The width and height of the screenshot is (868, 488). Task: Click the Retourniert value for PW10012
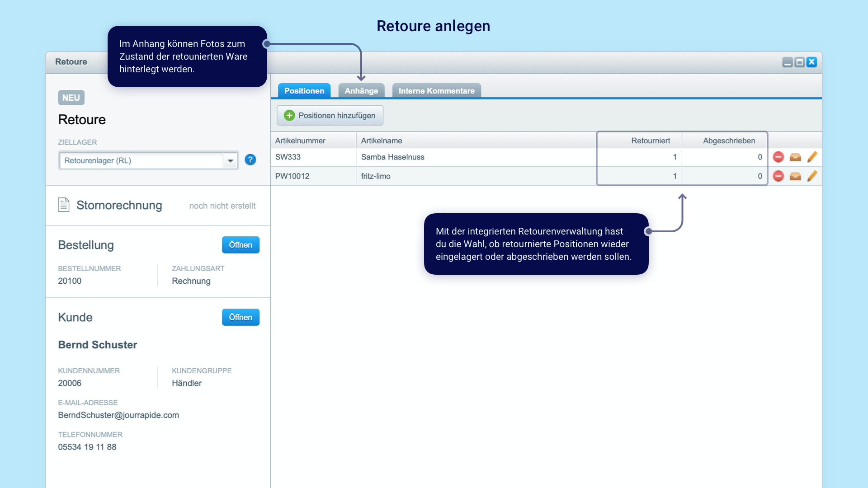pyautogui.click(x=639, y=176)
